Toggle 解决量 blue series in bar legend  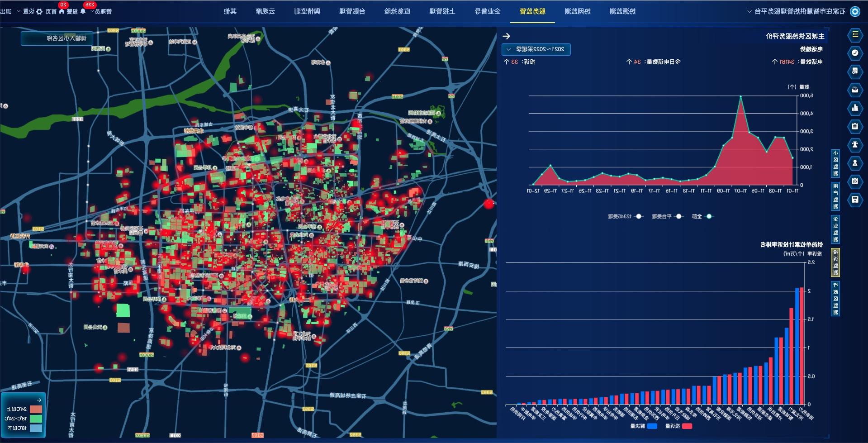[644, 426]
